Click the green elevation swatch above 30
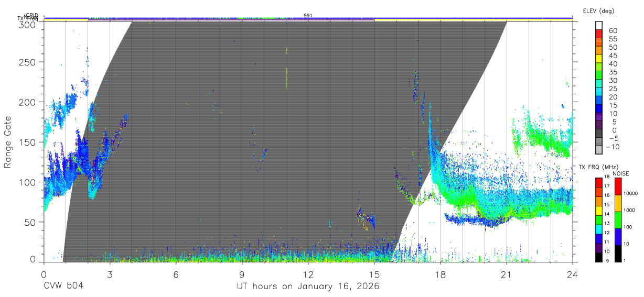 599,76
